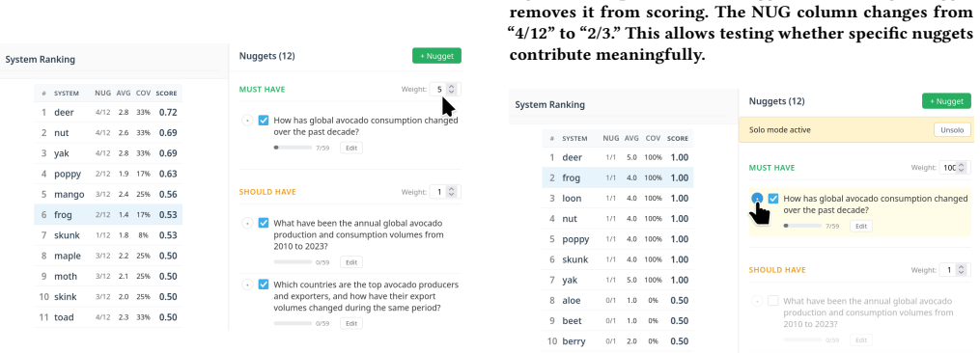The height and width of the screenshot is (353, 980).
Task: Adjust SHOULD HAVE weight stepper in left panel
Action: 453,192
